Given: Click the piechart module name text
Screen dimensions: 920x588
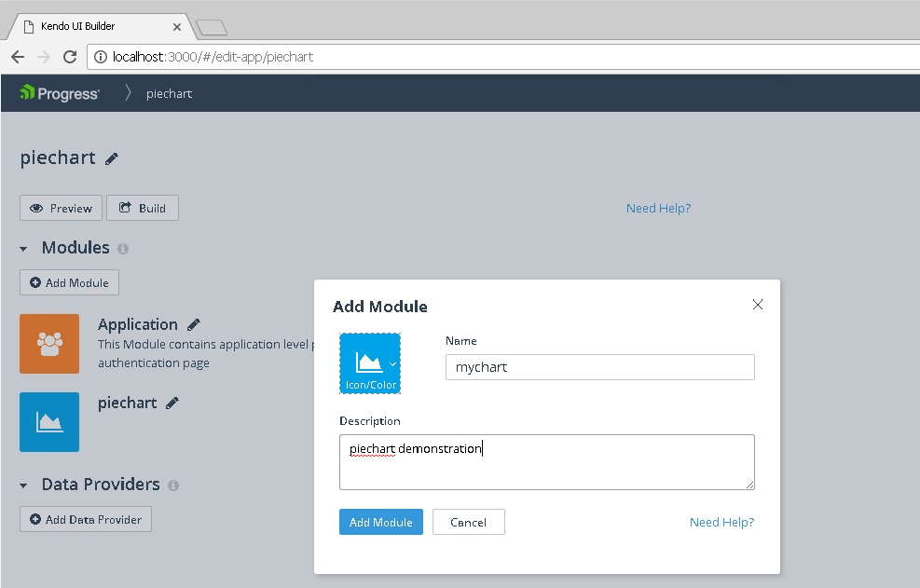Looking at the screenshot, I should (x=127, y=403).
